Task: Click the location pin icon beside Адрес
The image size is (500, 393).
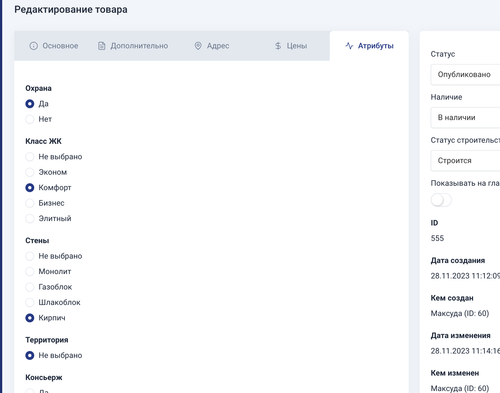Action: coord(198,46)
